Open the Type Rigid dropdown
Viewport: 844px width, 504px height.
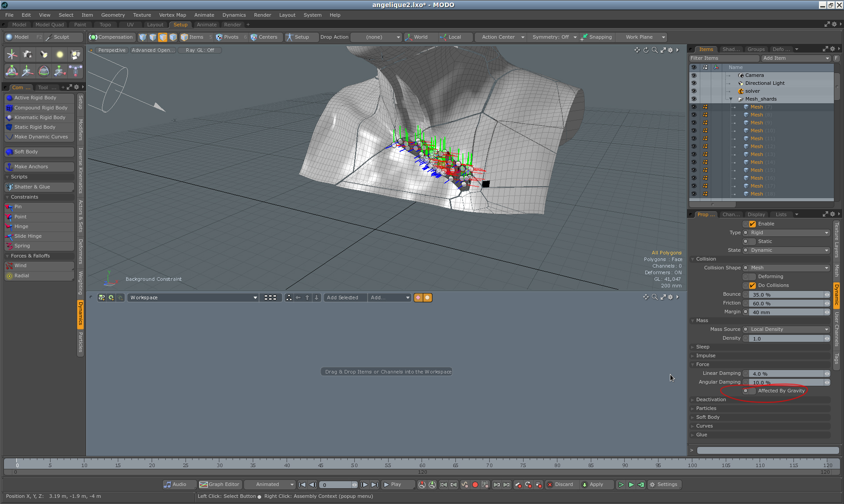point(789,232)
